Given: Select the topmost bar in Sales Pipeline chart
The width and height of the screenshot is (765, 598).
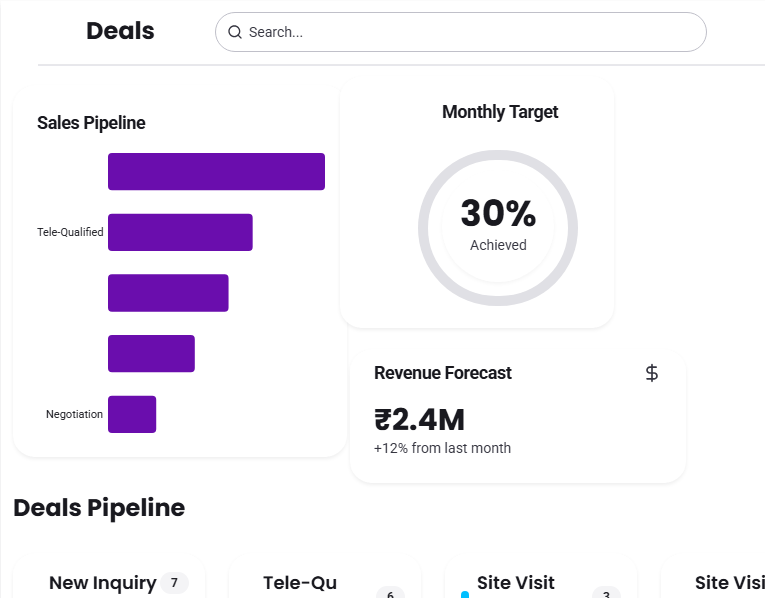Looking at the screenshot, I should click(x=216, y=171).
